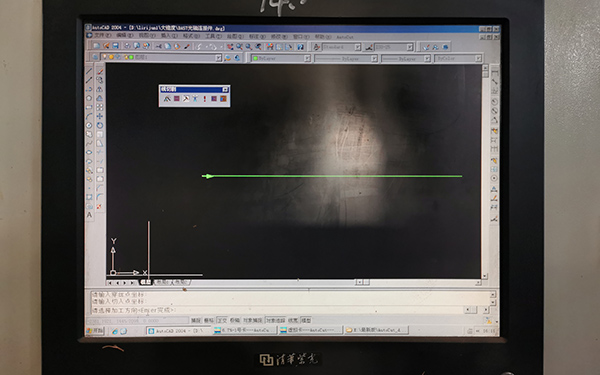This screenshot has height=375, width=600.
Task: Open the 文件 (File) menu
Action: [102, 36]
